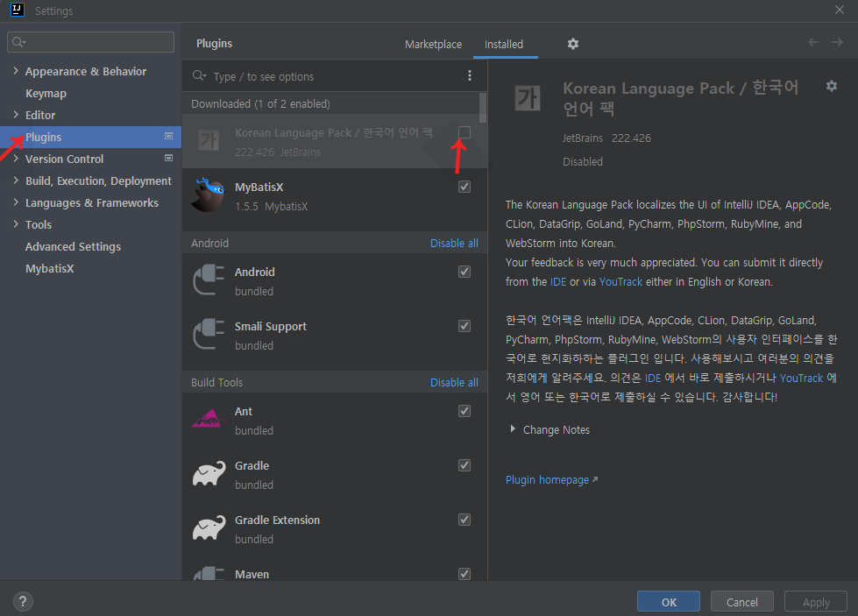This screenshot has height=616, width=858.
Task: Toggle the Maven plugin checkbox
Action: tap(464, 574)
